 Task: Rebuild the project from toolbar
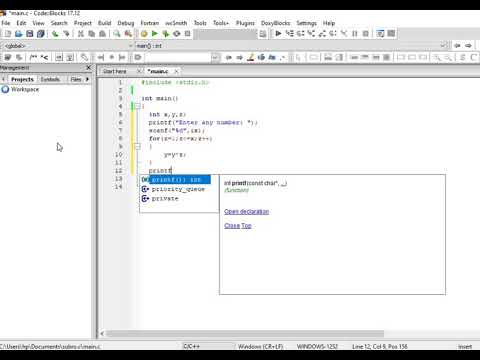click(177, 34)
